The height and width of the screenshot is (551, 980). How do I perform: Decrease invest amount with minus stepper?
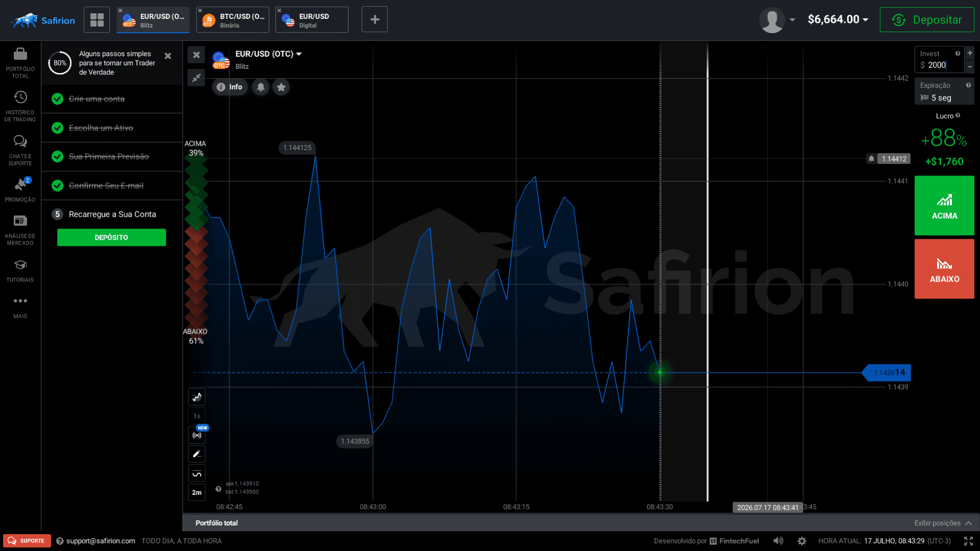click(970, 66)
